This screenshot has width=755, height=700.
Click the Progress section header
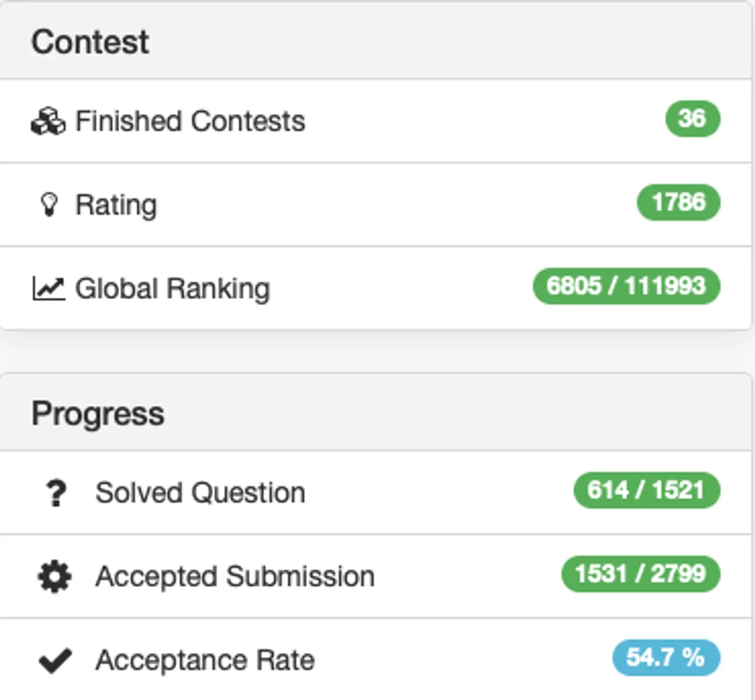point(99,413)
